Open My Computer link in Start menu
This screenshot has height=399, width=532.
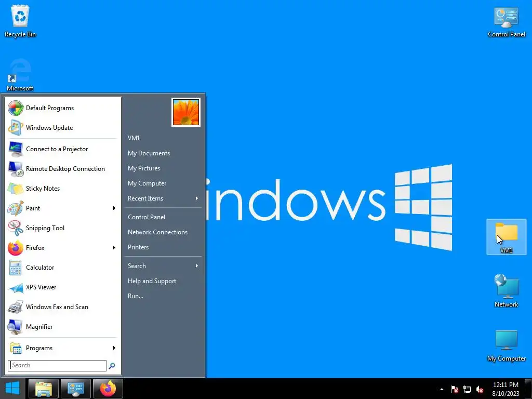pos(147,183)
